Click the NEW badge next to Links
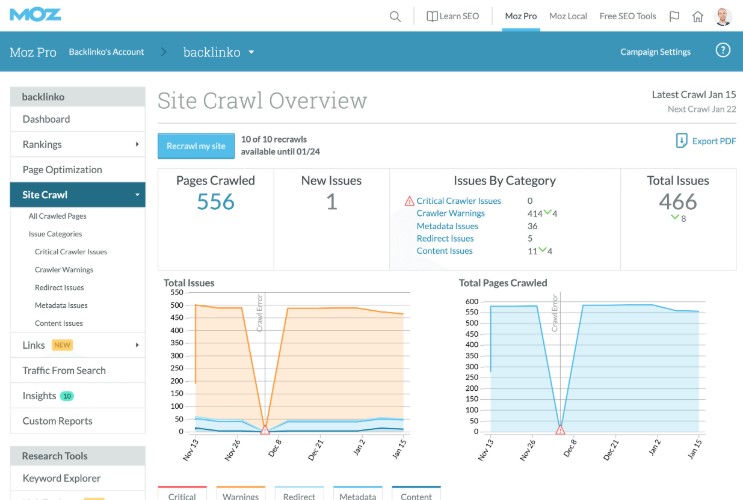The height and width of the screenshot is (500, 743). pos(62,345)
